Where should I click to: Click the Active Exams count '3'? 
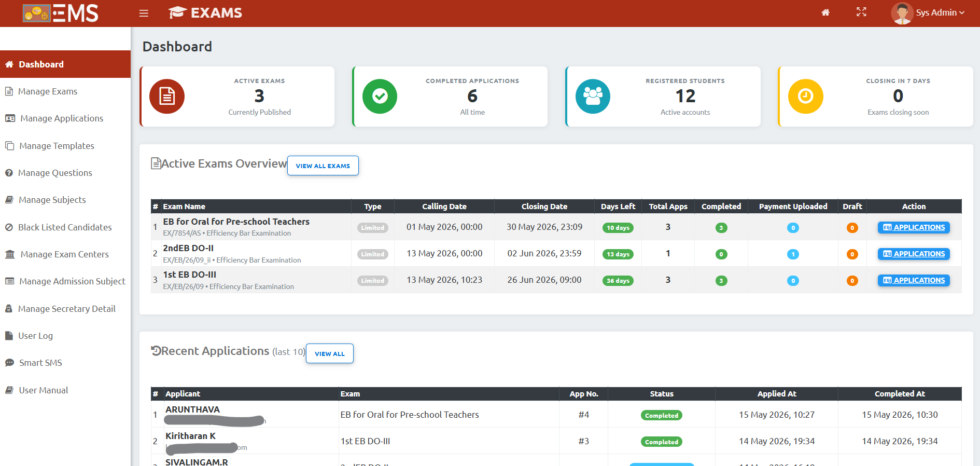click(259, 96)
